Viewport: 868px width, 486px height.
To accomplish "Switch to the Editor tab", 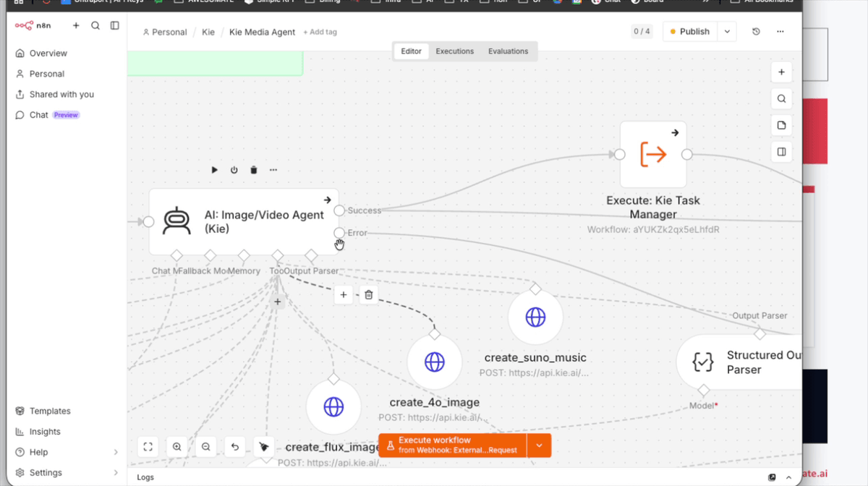I will click(411, 51).
